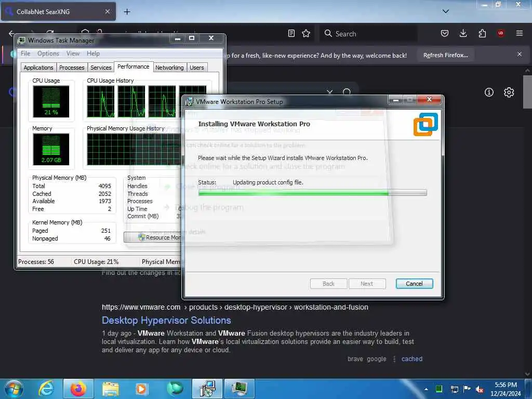Click the installation progress bar in VMware setup
The height and width of the screenshot is (399, 532).
[312, 193]
